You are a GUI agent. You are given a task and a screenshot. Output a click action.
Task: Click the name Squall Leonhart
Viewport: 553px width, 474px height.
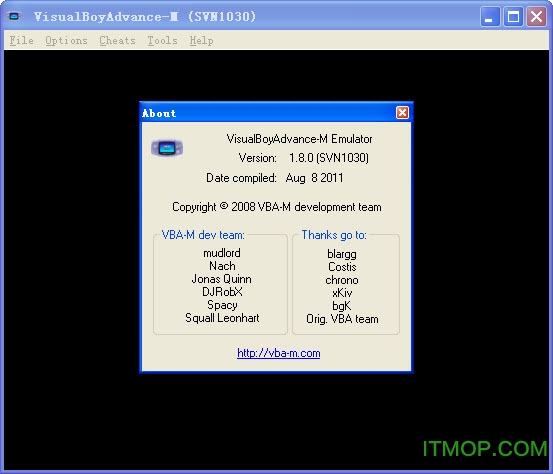(x=222, y=318)
